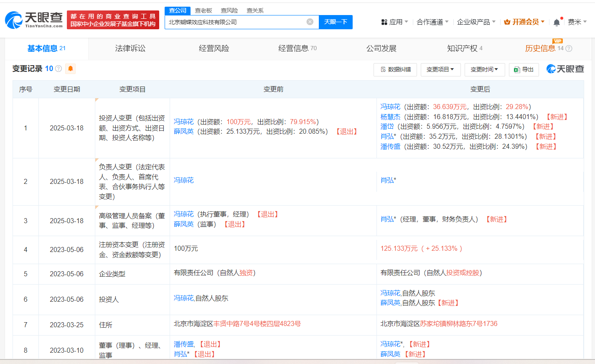
Task: Expand the 变更项目 filter dropdown
Action: point(440,69)
